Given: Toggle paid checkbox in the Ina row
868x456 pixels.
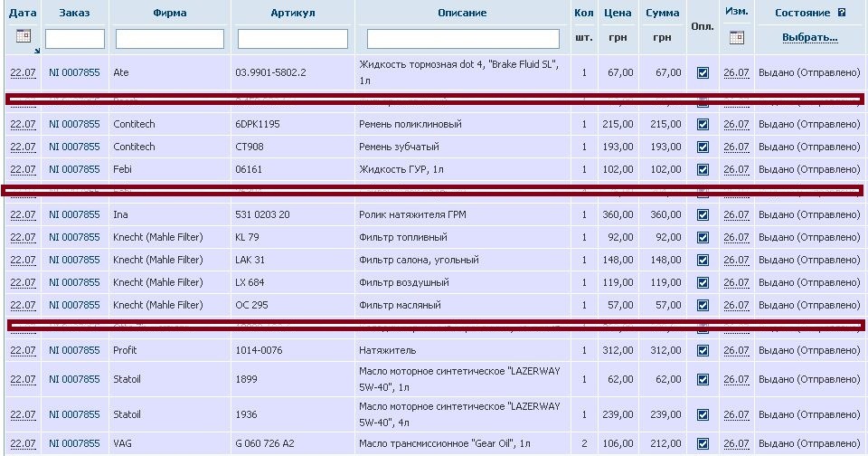Looking at the screenshot, I should click(x=703, y=215).
